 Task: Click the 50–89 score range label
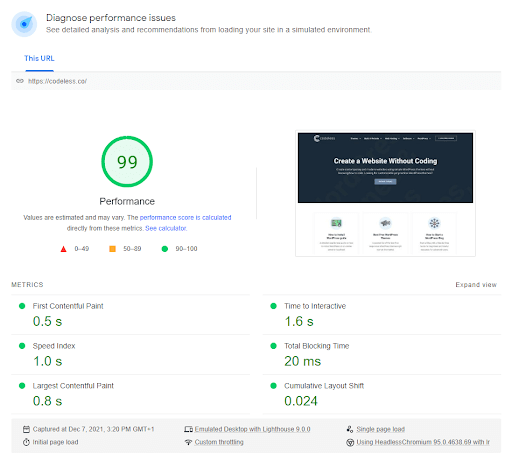tap(132, 249)
